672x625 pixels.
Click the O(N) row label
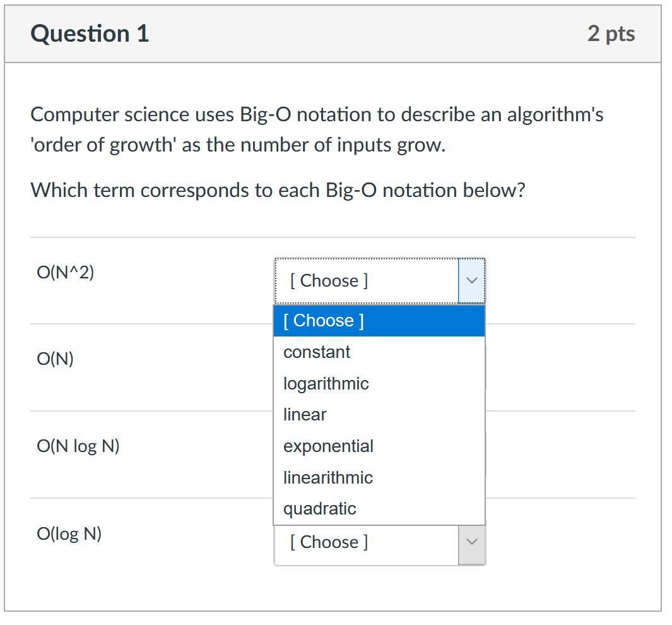(x=56, y=359)
